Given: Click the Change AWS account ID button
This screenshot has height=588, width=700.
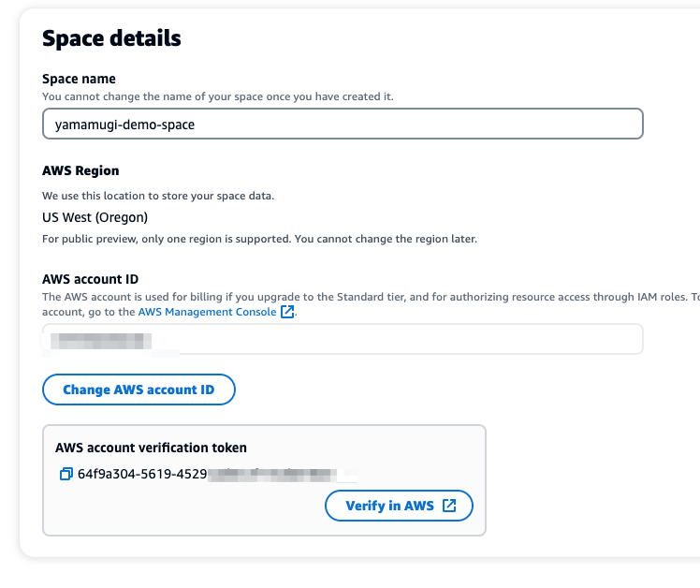Looking at the screenshot, I should 139,390.
